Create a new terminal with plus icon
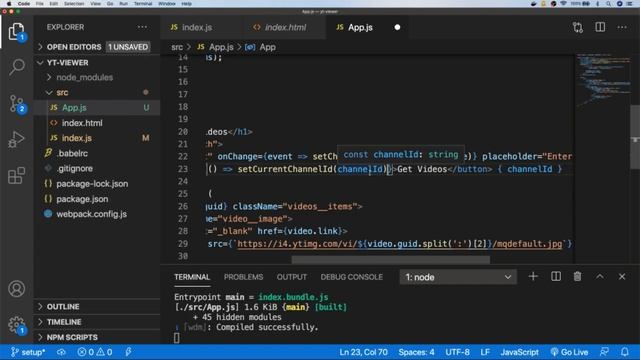640x360 pixels. point(533,277)
